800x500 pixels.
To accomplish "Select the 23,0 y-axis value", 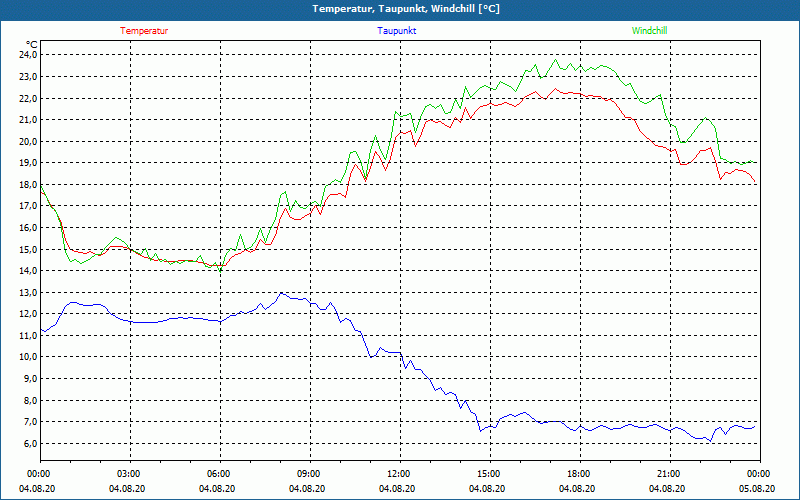I will click(29, 77).
